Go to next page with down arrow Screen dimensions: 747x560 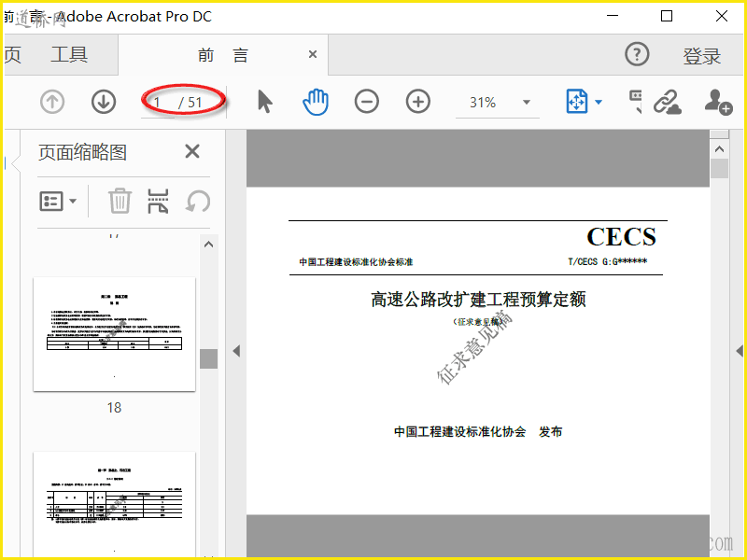point(104,102)
